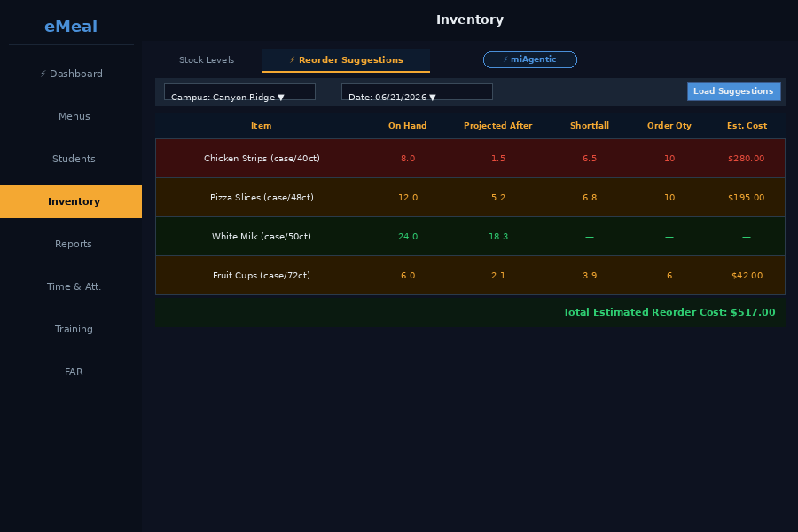798x532 pixels.
Task: Click the Est. Cost column header
Action: [x=747, y=126]
